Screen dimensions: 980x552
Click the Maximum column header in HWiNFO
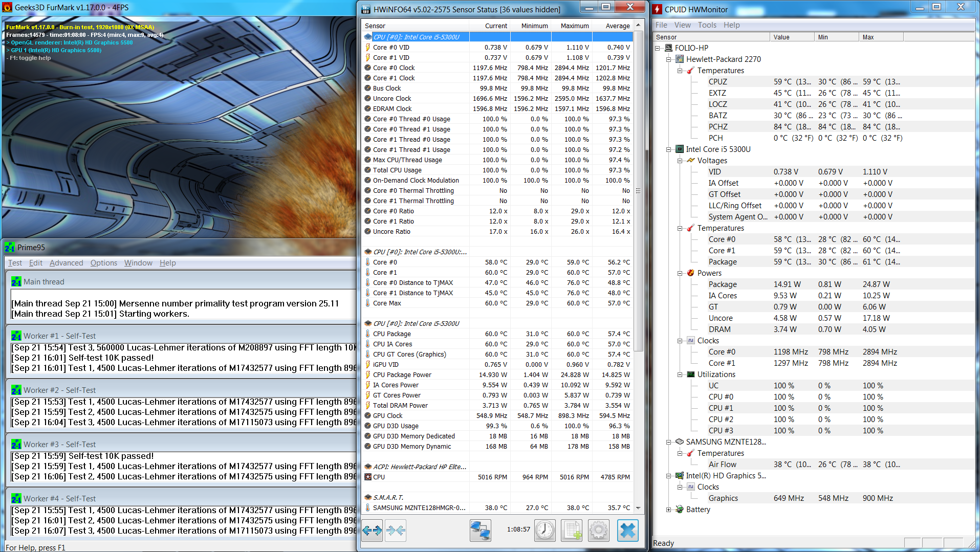(x=572, y=26)
